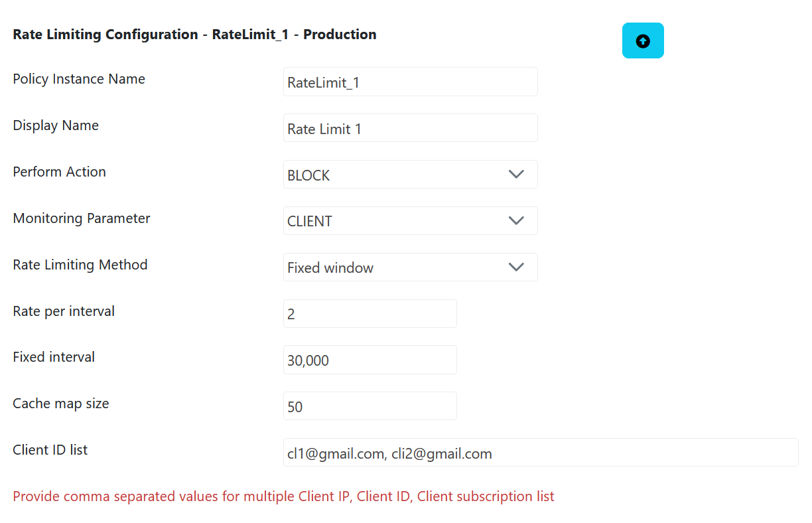Click the Client ID list email field
The width and height of the screenshot is (812, 523).
[541, 453]
